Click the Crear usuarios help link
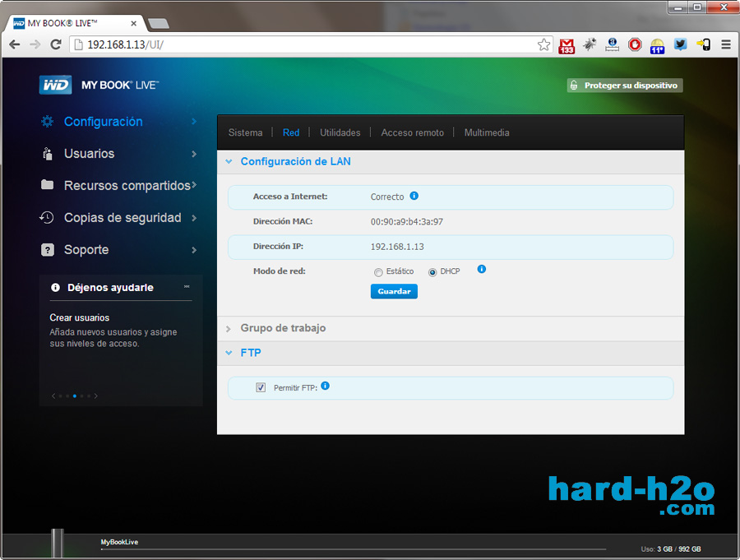The image size is (740, 560). coord(79,317)
